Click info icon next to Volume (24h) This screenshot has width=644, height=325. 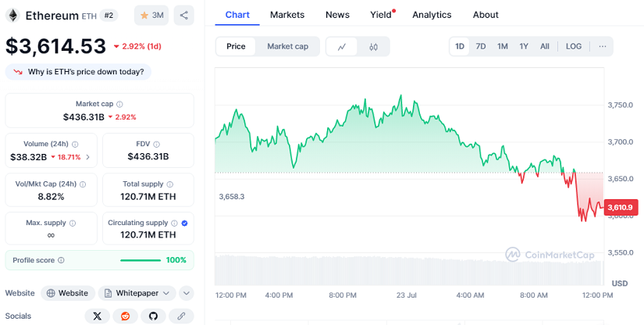(x=75, y=145)
